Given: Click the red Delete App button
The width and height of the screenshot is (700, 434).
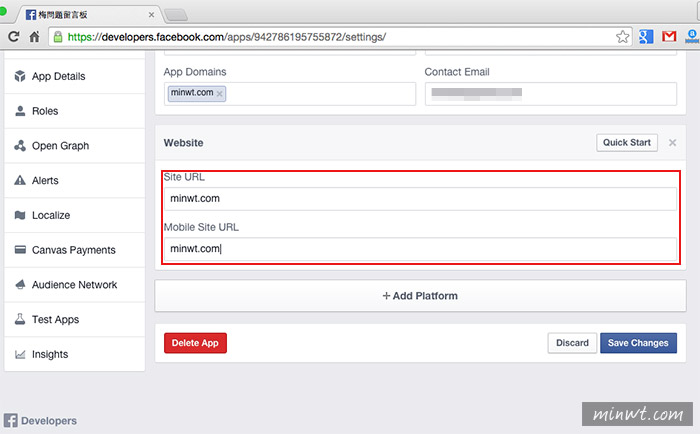Looking at the screenshot, I should 195,343.
